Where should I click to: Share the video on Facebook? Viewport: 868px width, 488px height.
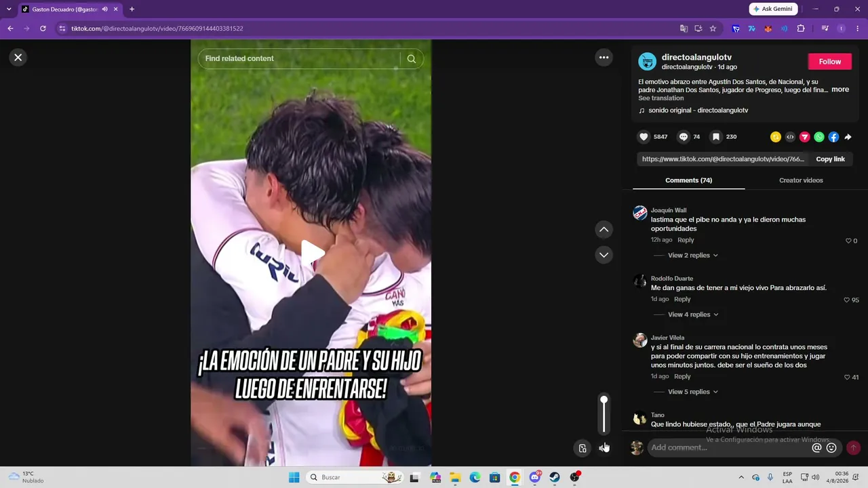click(x=833, y=137)
